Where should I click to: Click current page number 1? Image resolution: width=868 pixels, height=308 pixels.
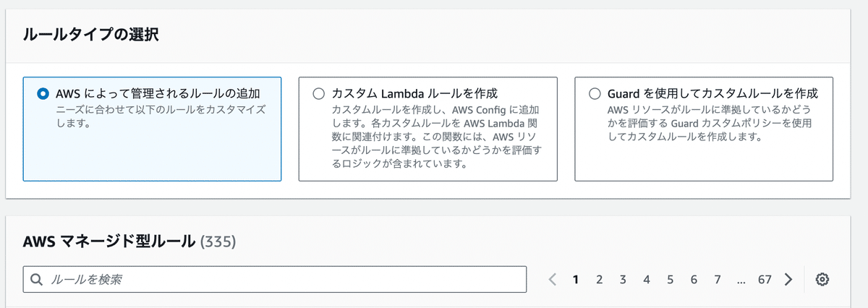pos(576,280)
